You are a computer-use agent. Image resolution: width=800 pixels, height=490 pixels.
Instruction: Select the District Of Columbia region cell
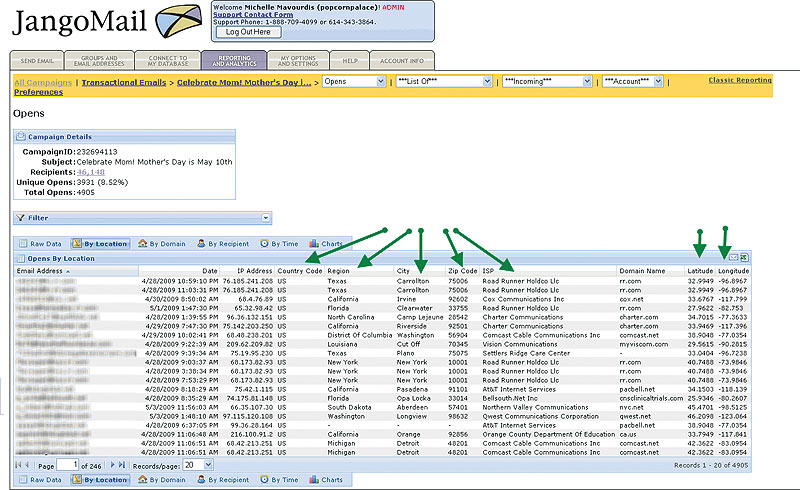(360, 335)
